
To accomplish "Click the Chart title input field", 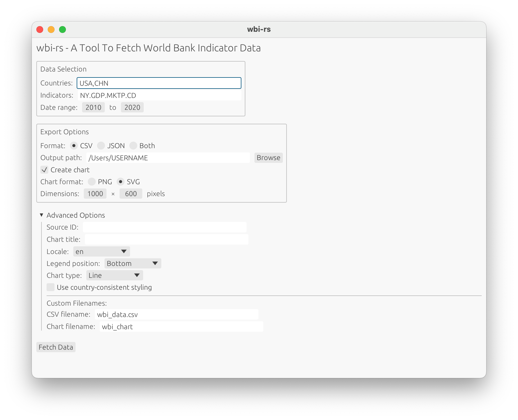I will [167, 240].
